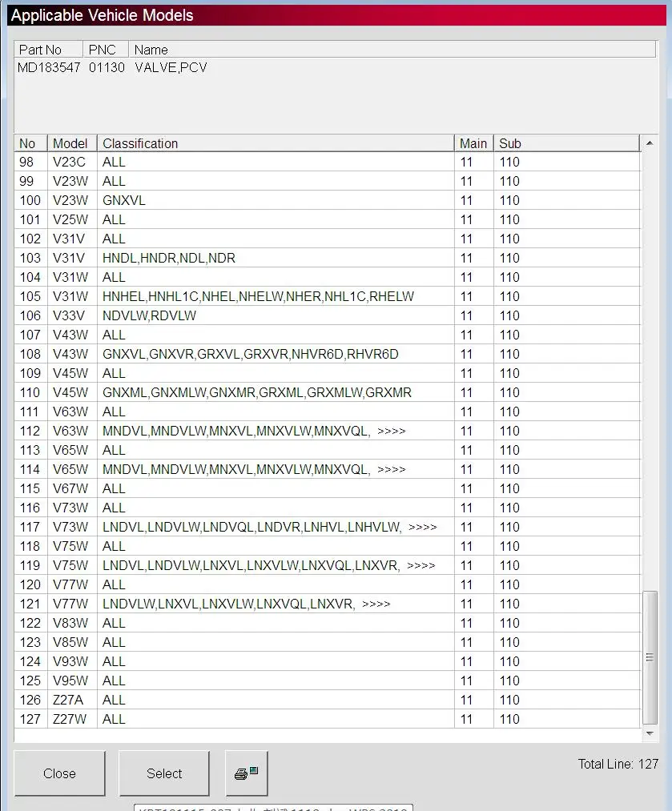This screenshot has width=672, height=811.
Task: Click the scroll up arrow of the list
Action: pos(650,143)
